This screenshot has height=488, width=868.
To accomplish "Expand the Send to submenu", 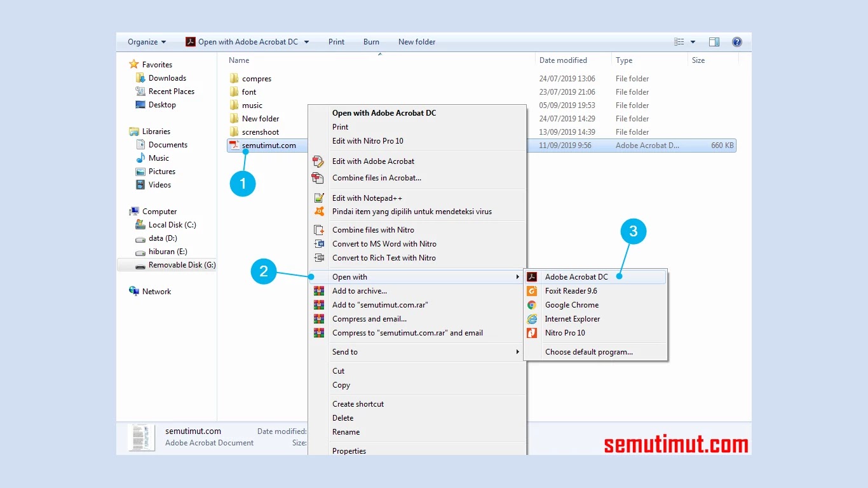I will pos(417,352).
